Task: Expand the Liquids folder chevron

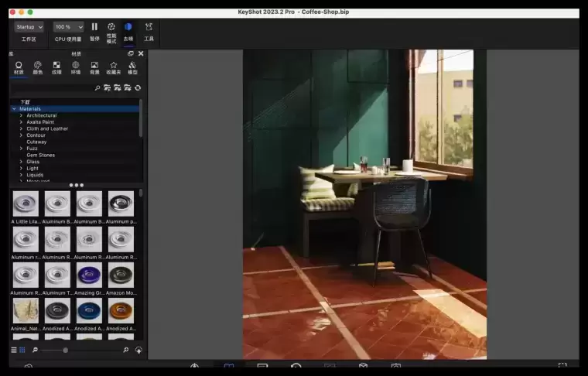Action: click(x=21, y=175)
